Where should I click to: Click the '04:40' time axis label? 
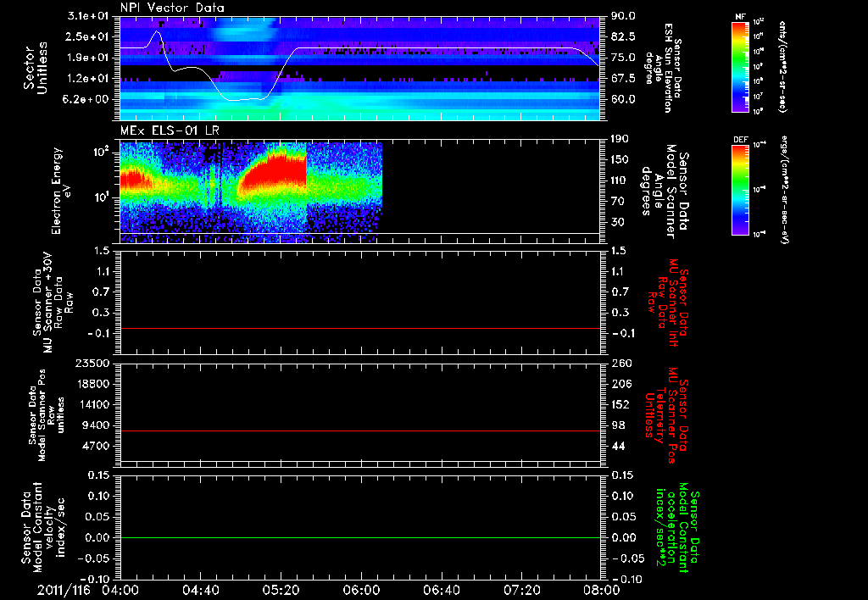tap(200, 590)
